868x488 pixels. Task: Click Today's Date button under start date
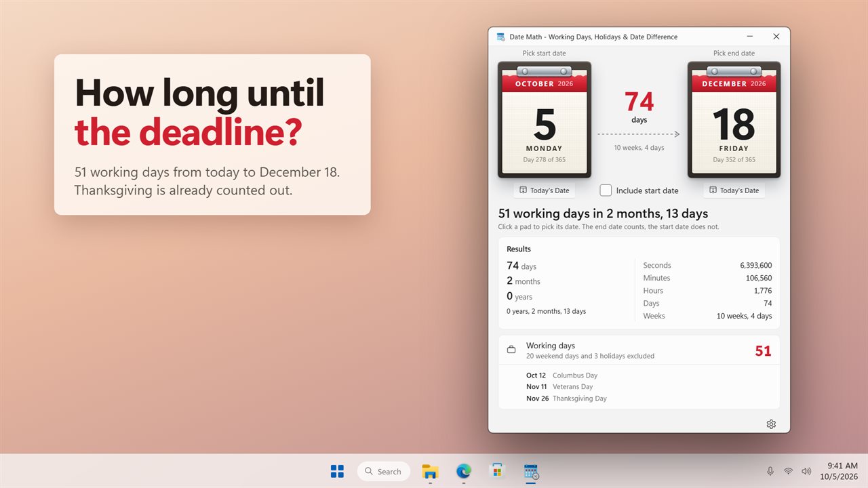545,190
